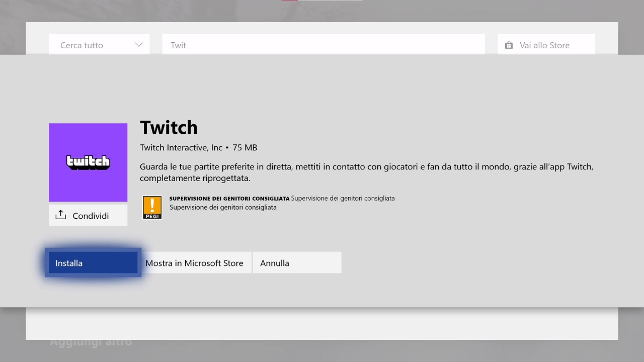Click the 75 MB size text
The image size is (644, 362).
pos(245,147)
